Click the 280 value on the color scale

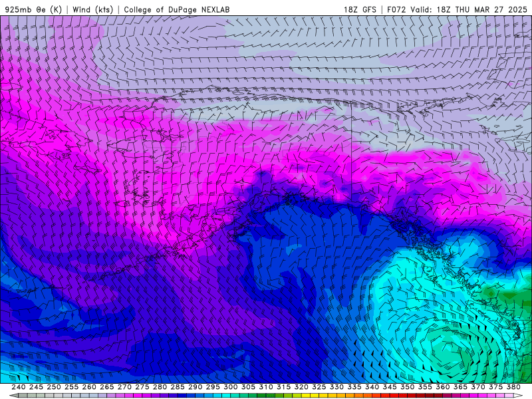pos(160,387)
